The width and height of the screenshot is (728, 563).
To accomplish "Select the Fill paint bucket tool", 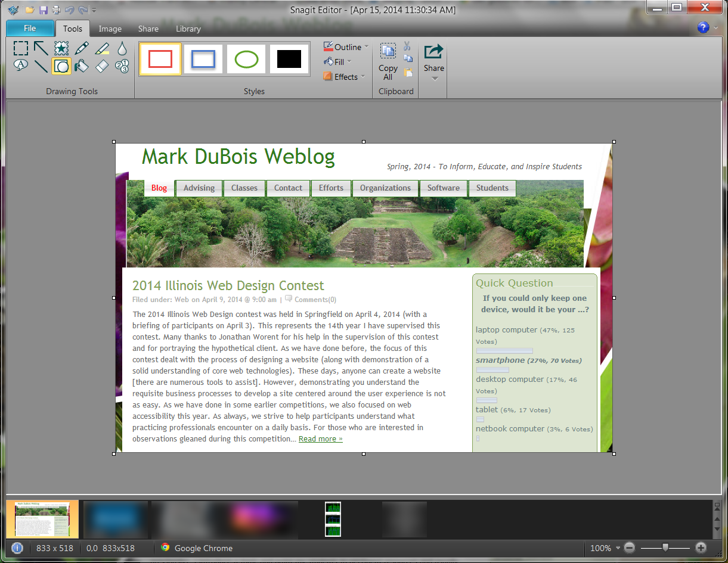I will pos(82,66).
